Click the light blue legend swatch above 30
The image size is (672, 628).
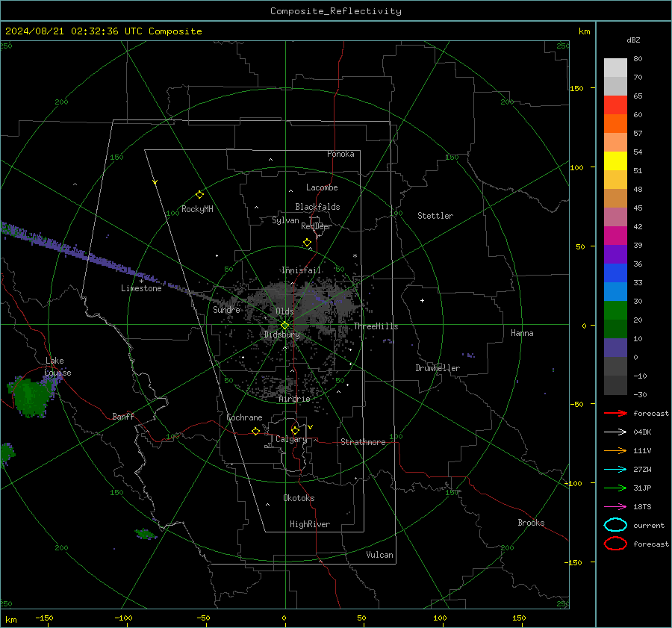point(615,292)
